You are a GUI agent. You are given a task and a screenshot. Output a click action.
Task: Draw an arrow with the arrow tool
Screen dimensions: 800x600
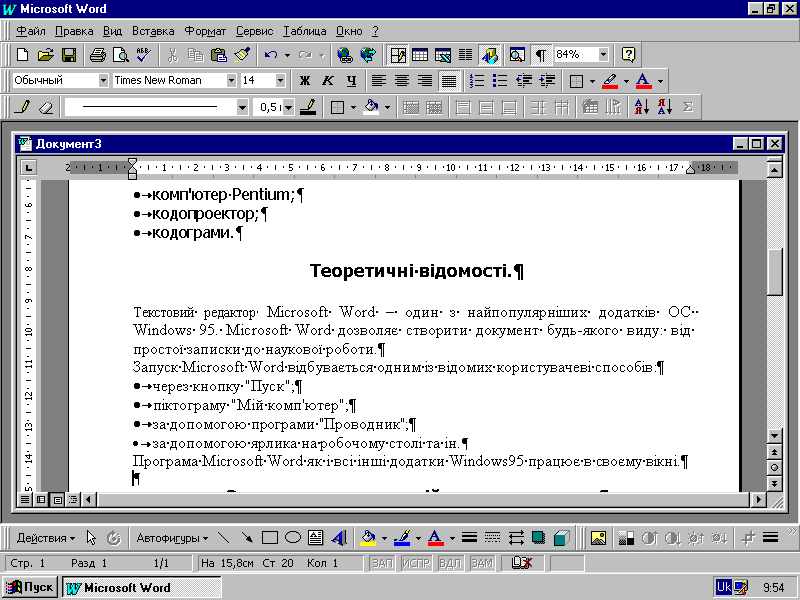(247, 538)
